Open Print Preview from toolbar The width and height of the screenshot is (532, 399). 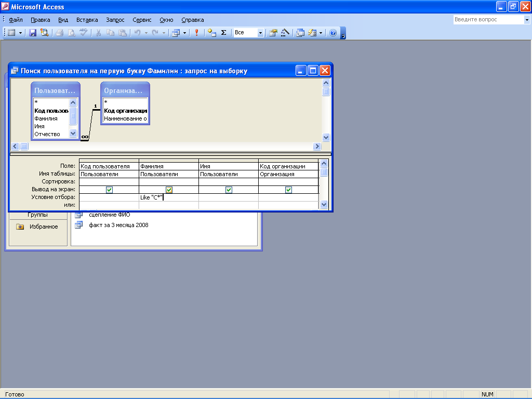[72, 33]
